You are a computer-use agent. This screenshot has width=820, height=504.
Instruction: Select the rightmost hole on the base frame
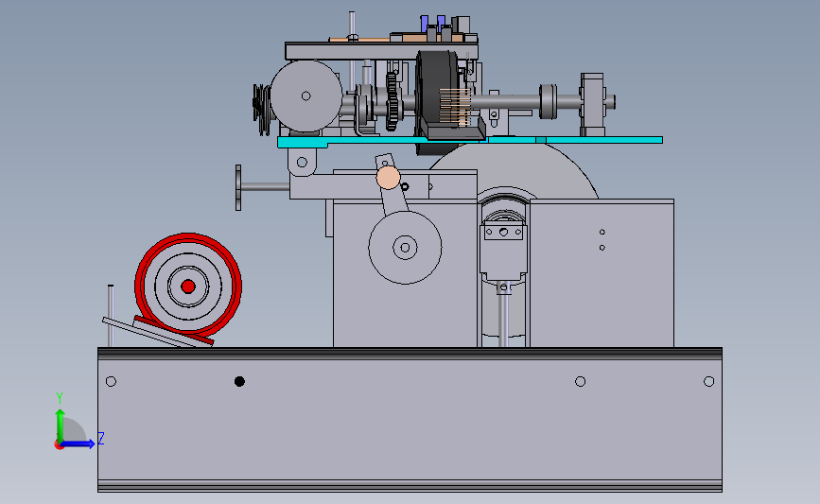pos(708,382)
